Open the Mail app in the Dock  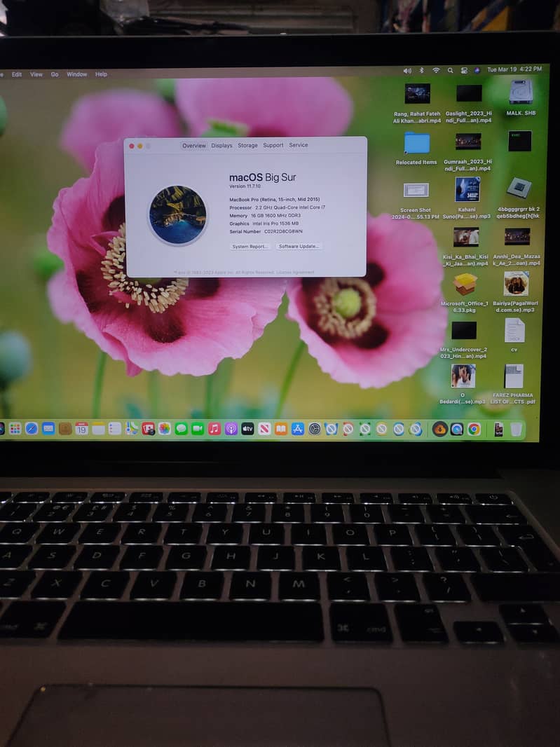coord(48,429)
